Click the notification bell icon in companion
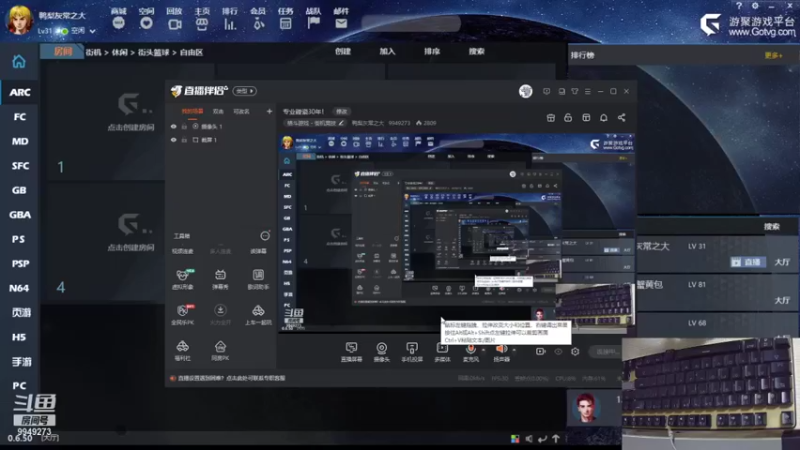This screenshot has width=800, height=450. [x=604, y=118]
